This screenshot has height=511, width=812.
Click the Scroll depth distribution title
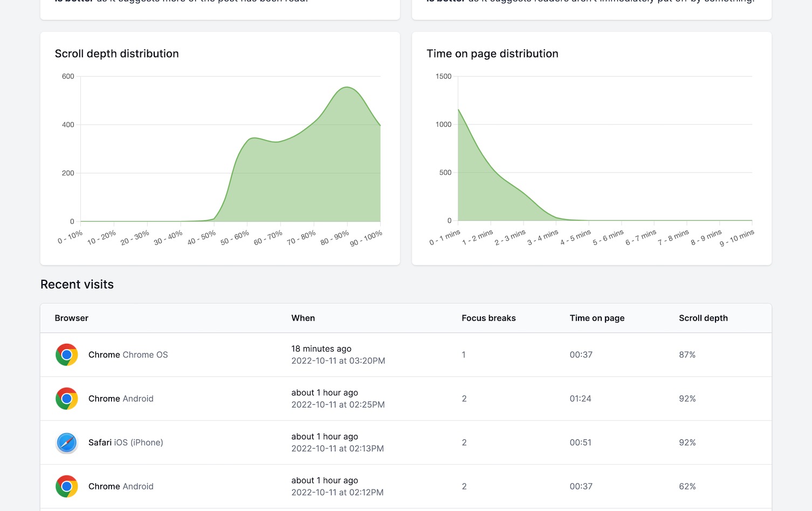(116, 53)
